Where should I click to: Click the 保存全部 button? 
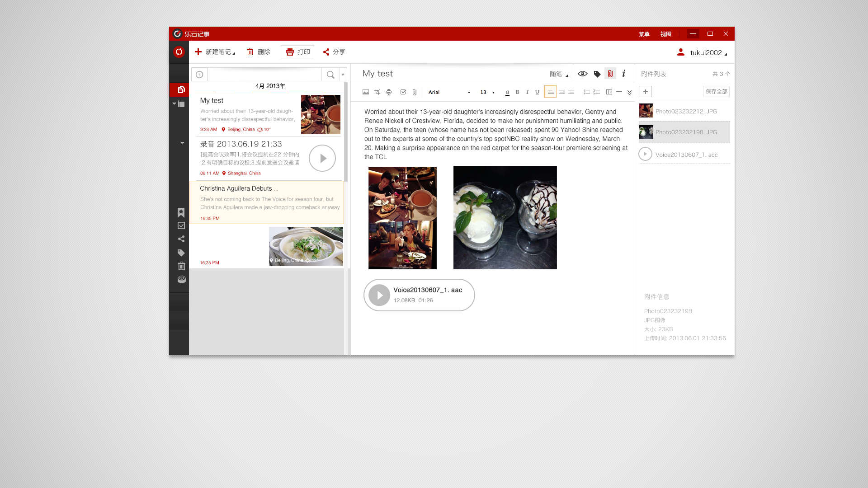click(716, 92)
